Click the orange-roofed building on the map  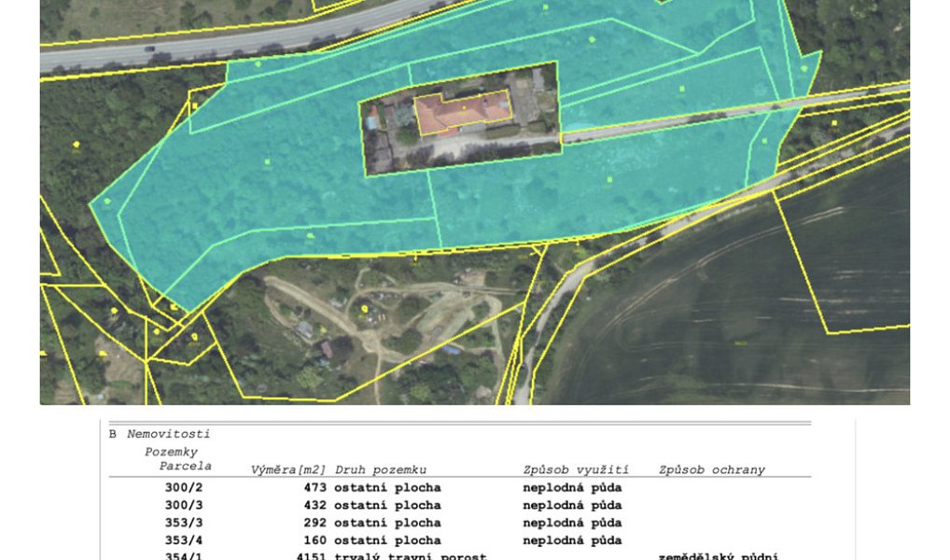tap(463, 112)
